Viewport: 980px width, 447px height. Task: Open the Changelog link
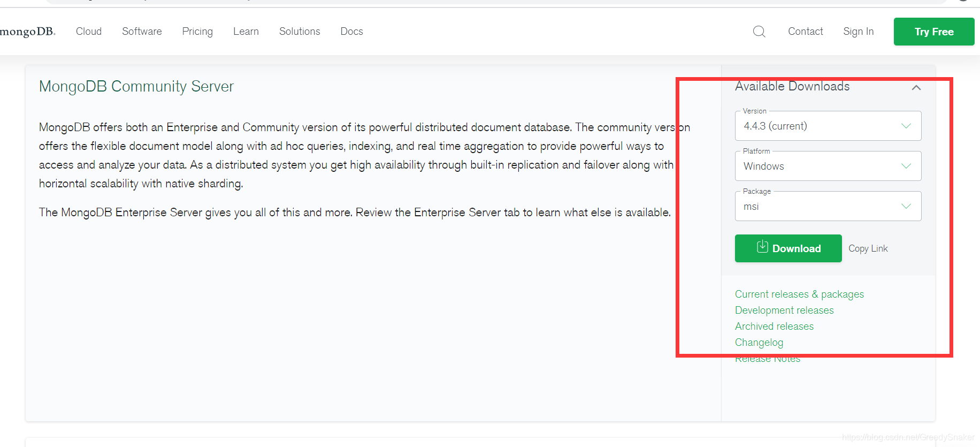coord(759,343)
